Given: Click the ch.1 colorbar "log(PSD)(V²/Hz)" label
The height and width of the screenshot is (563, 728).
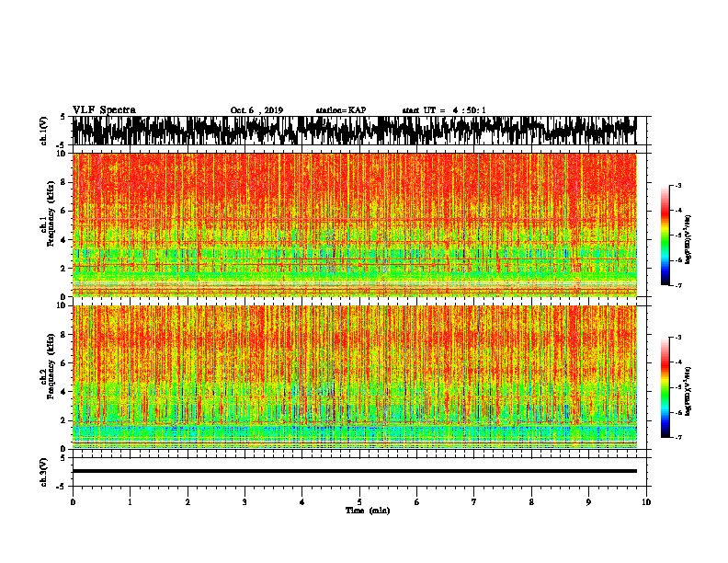Looking at the screenshot, I should point(688,239).
